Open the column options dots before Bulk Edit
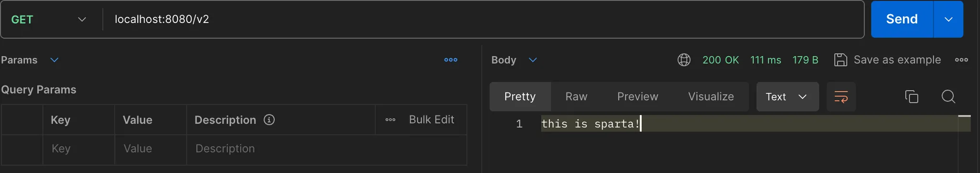Screen dimensions: 980x173 click(x=390, y=119)
